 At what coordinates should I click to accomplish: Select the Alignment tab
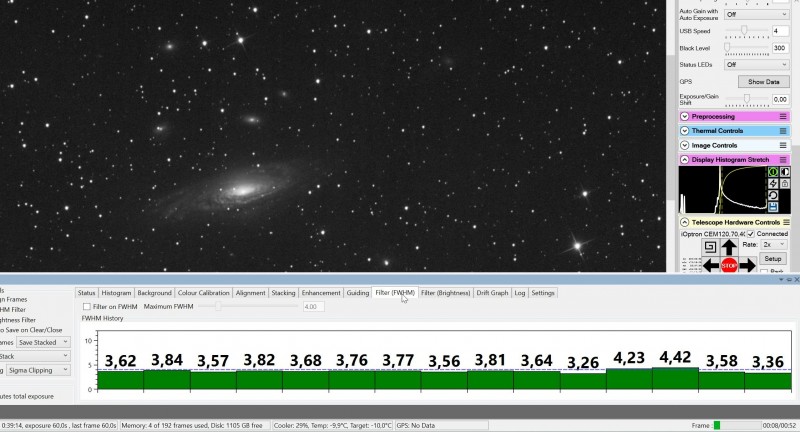coord(250,293)
